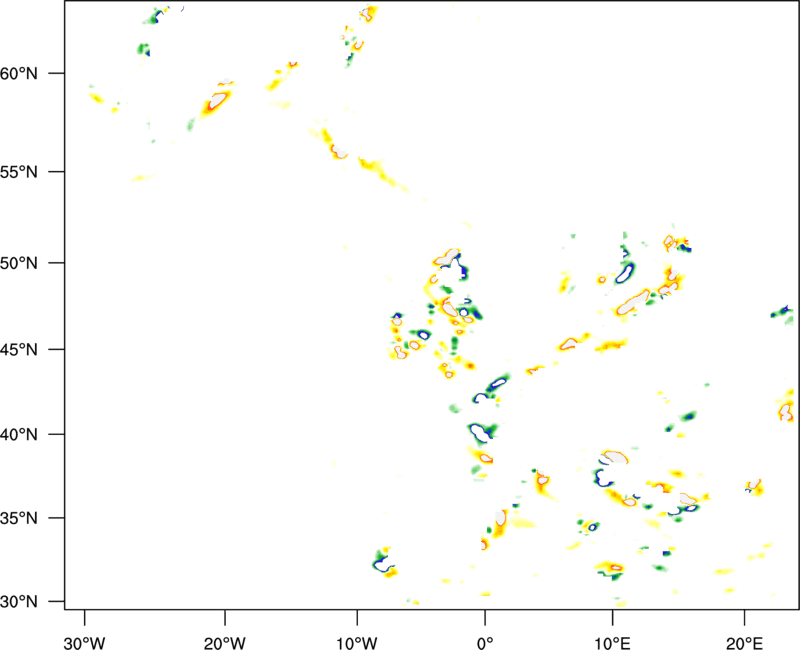Screen dimensions: 800x650
Task: Select the blue-contoured blob near 50°N 10°E
Action: [625, 272]
